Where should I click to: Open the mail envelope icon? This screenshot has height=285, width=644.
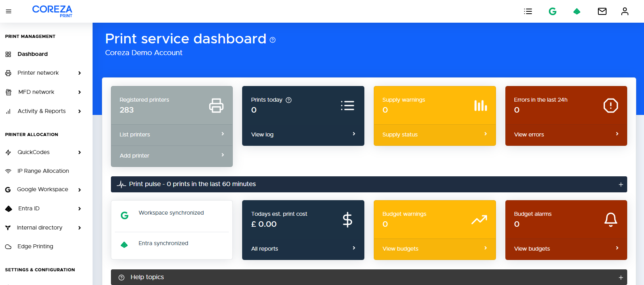602,11
